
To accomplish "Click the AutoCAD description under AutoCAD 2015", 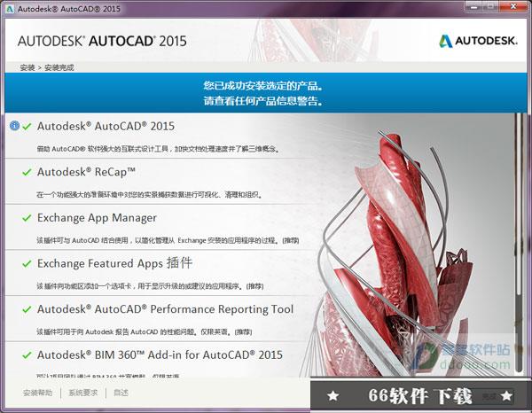I will [158, 149].
